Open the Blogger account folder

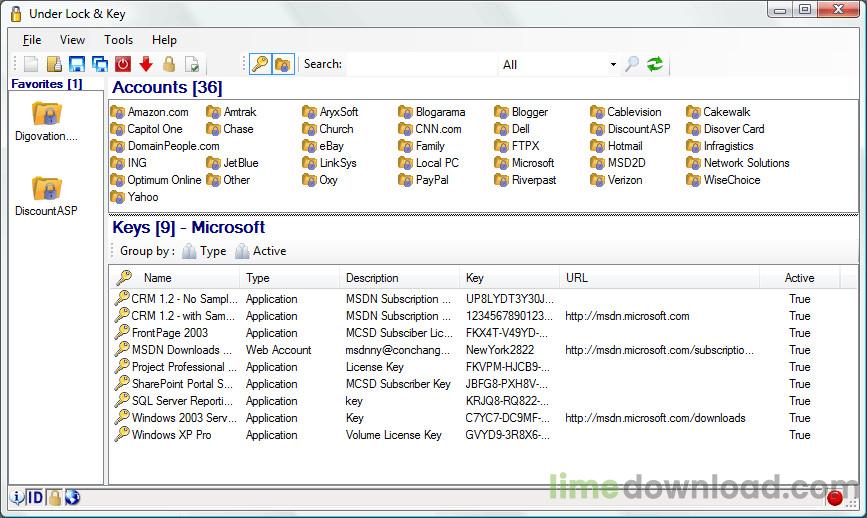coord(521,112)
